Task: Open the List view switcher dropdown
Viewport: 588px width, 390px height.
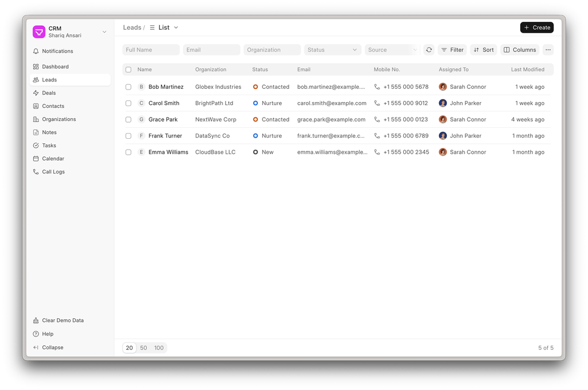Action: coord(164,28)
